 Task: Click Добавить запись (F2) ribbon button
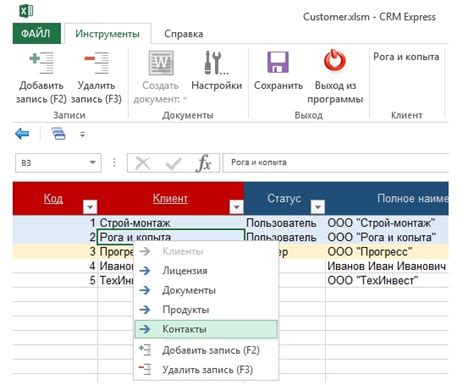pyautogui.click(x=41, y=77)
